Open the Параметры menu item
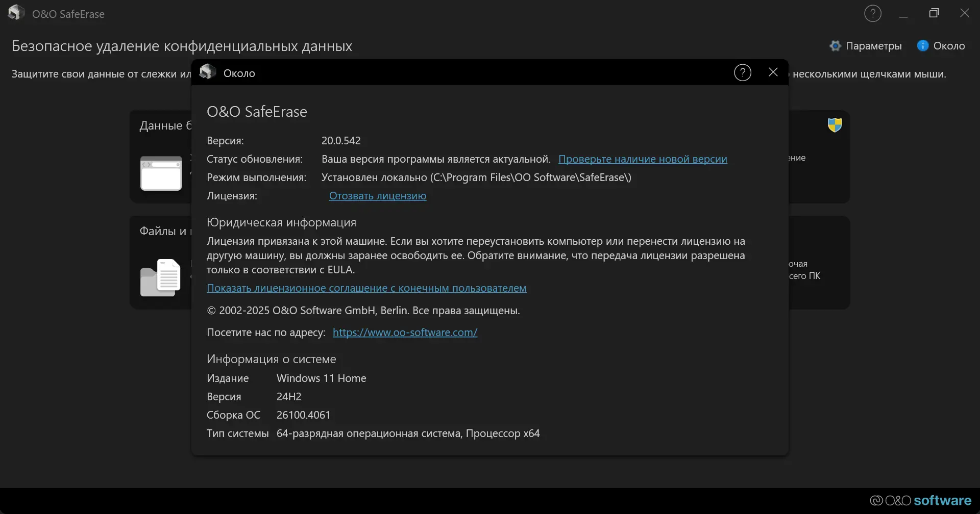980x514 pixels. click(x=873, y=46)
